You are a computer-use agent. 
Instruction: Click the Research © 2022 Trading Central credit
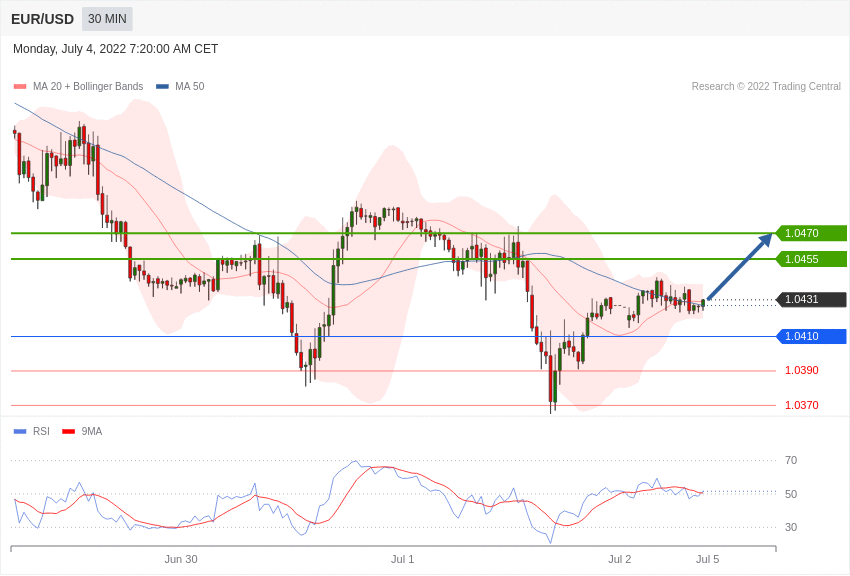(766, 86)
